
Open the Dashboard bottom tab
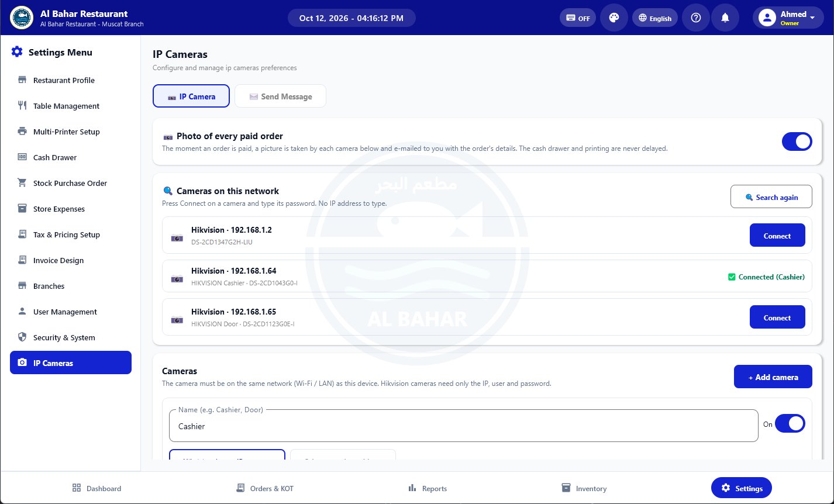coord(97,488)
